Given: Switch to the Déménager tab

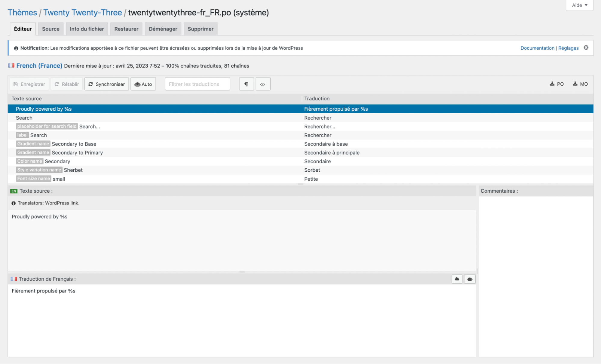Looking at the screenshot, I should pos(163,29).
